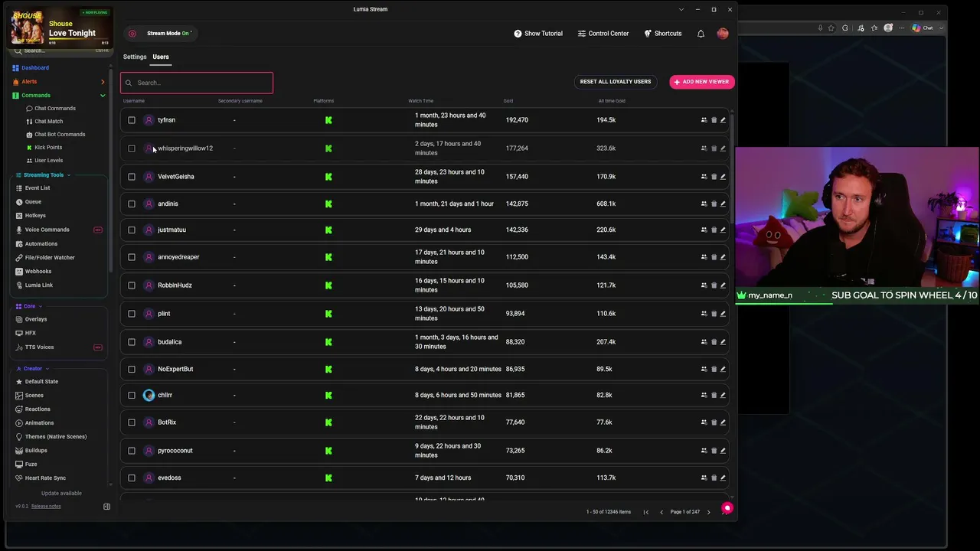Click the trash icon in RobbinHudz row
Image resolution: width=980 pixels, height=551 pixels.
pos(714,285)
